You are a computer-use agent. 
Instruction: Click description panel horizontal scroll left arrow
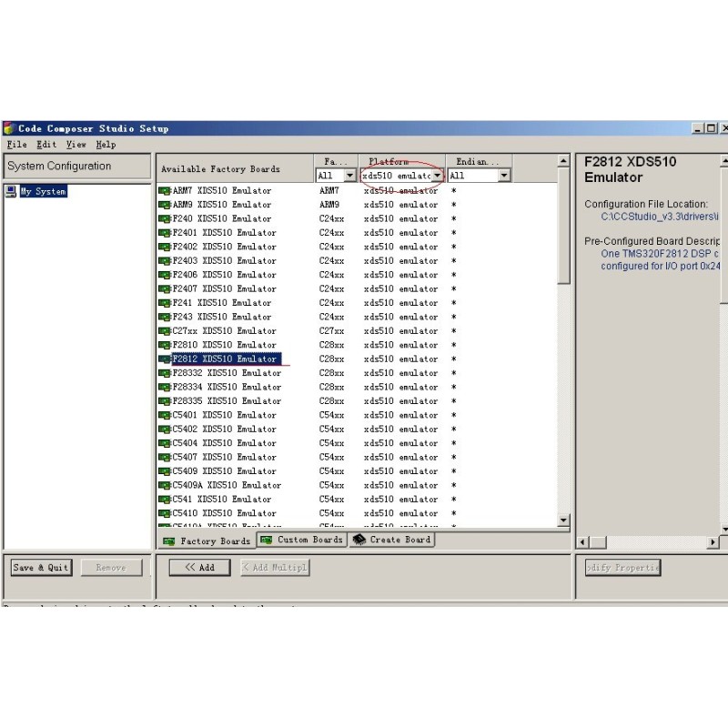(582, 541)
